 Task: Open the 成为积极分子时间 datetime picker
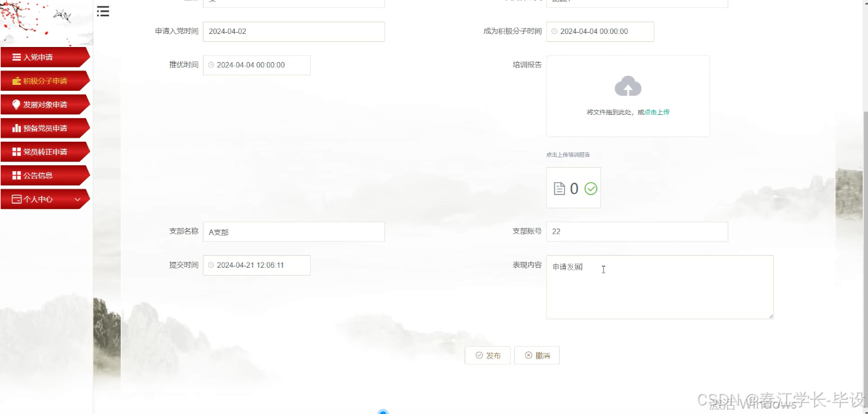pos(600,31)
